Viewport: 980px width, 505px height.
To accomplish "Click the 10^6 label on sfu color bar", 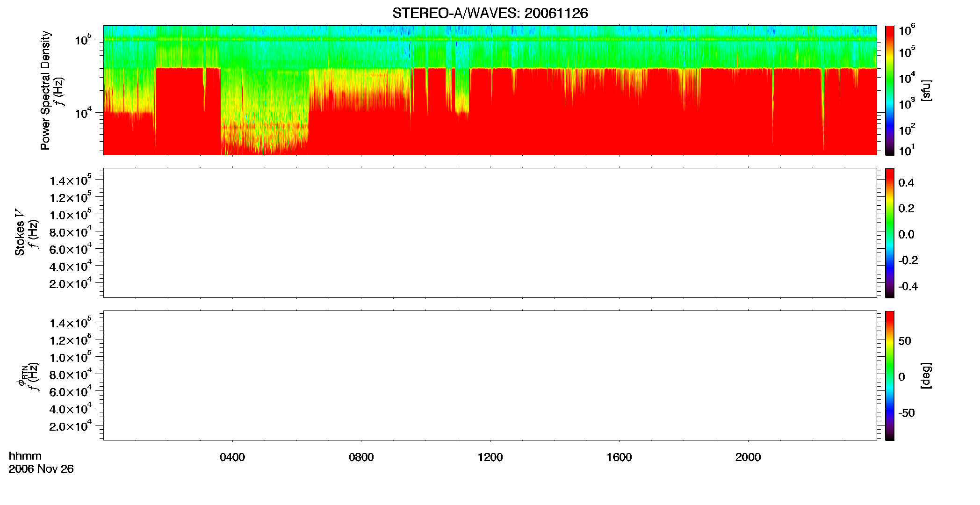I will (x=907, y=30).
